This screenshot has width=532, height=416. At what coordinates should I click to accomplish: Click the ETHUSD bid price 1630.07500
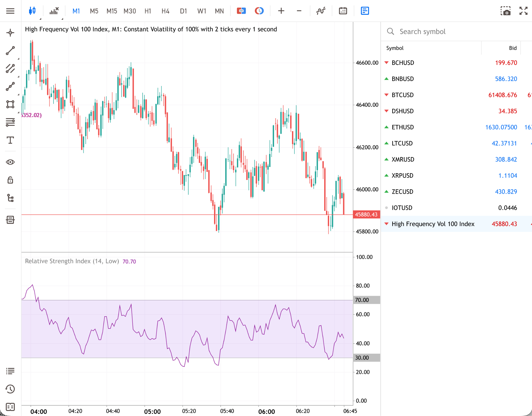pyautogui.click(x=501, y=127)
